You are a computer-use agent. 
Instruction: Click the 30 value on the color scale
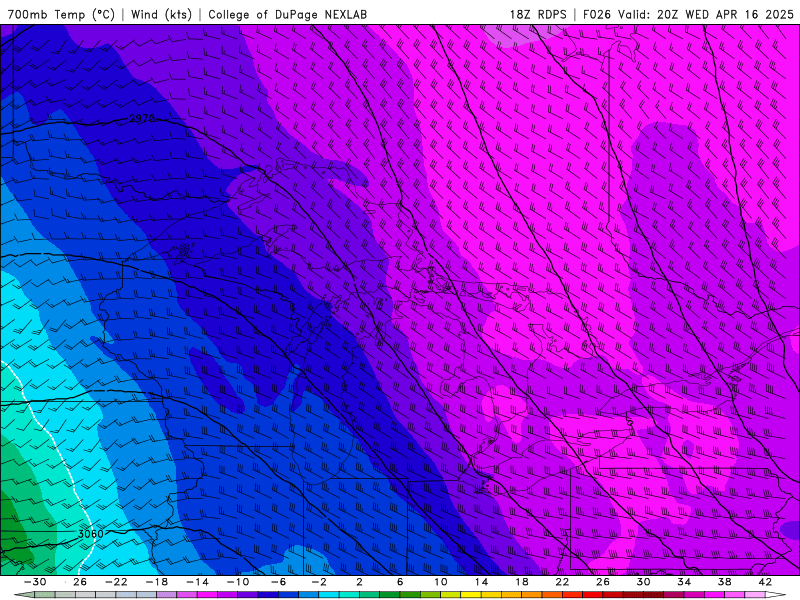[x=643, y=582]
